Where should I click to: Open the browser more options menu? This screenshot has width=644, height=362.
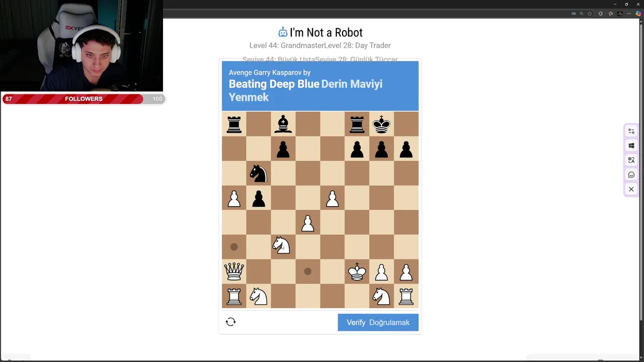tap(629, 14)
